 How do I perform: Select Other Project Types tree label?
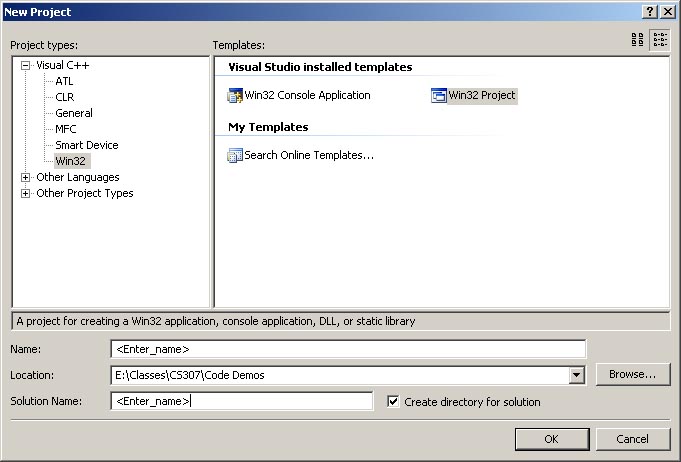pos(85,193)
